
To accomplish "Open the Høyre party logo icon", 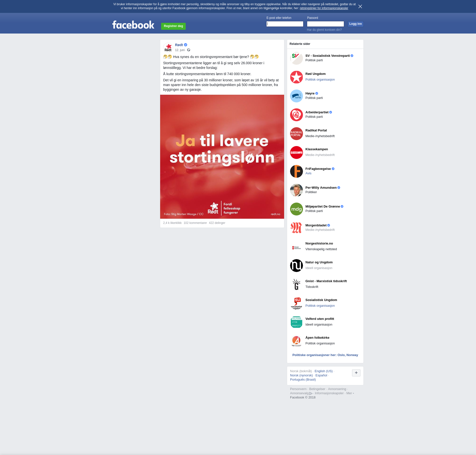I will [x=296, y=96].
